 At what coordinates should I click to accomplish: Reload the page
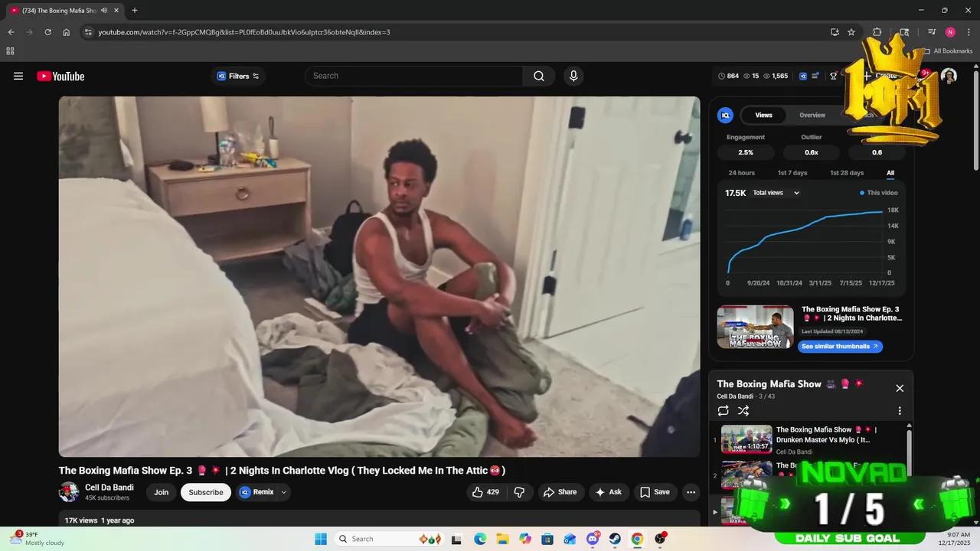(47, 32)
